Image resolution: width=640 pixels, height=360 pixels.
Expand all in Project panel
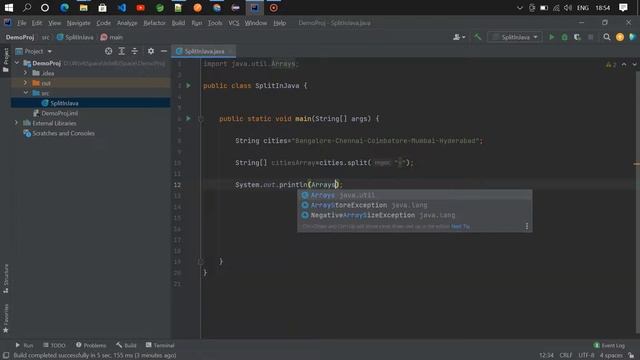[122, 51]
